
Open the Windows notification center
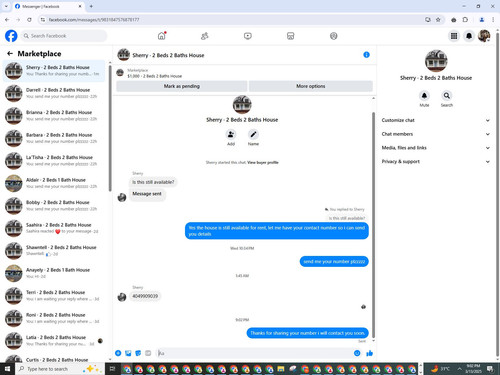[x=490, y=369]
